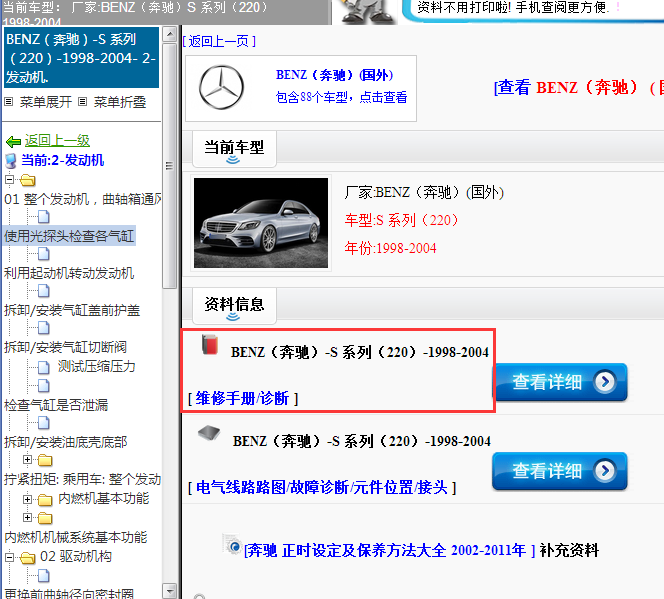Open 拆卸/安装气缸切断阀 tree item
This screenshot has width=664, height=599.
tap(65, 347)
